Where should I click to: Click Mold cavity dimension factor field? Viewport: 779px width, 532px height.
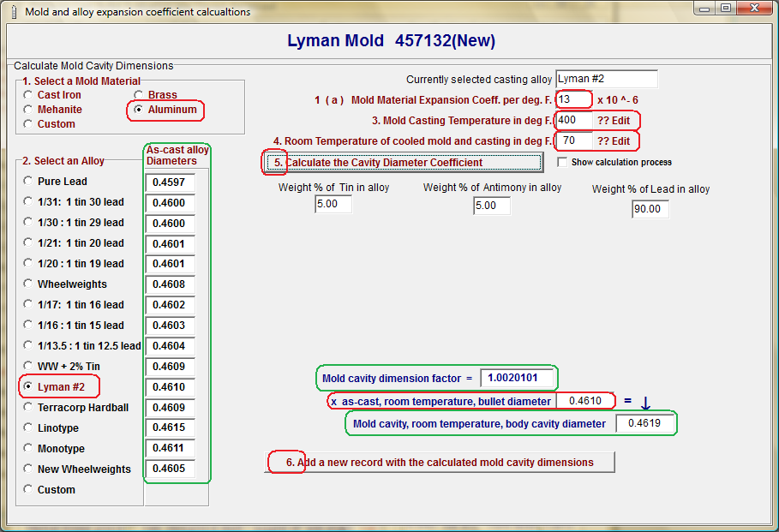point(517,378)
